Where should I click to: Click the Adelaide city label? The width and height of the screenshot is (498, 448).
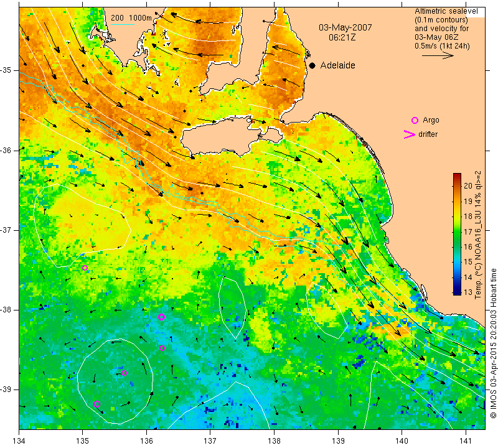pyautogui.click(x=337, y=65)
